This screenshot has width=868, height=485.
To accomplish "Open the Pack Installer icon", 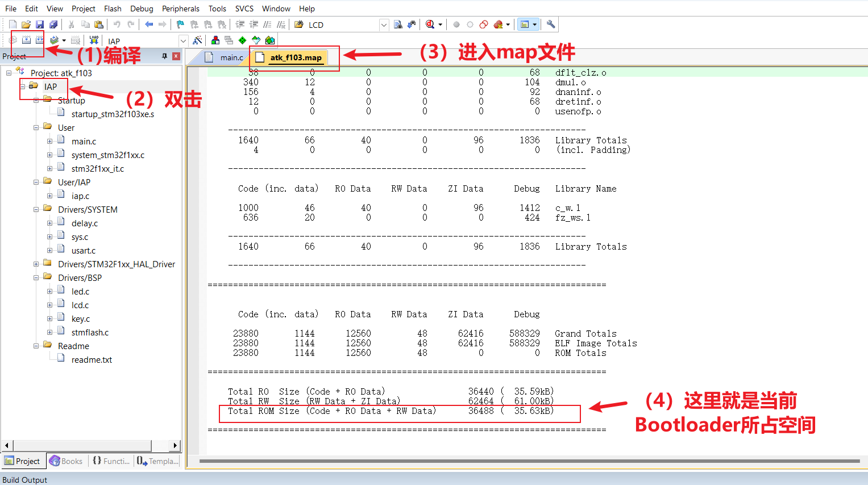I will click(270, 40).
